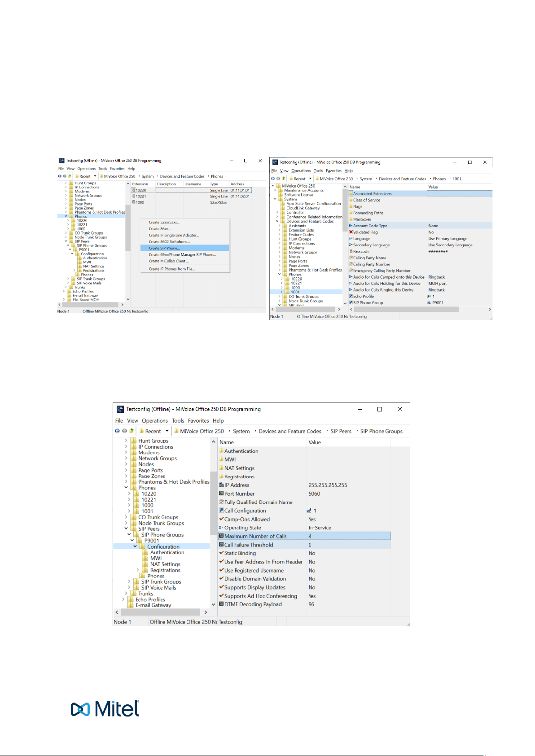The height and width of the screenshot is (756, 535).
Task: Click the checkmark icon beside Supports Ad Hoc Conferencing
Action: [x=221, y=596]
